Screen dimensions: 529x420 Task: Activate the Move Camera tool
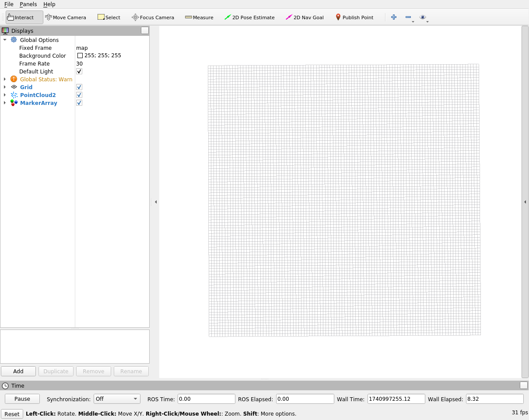tap(66, 17)
